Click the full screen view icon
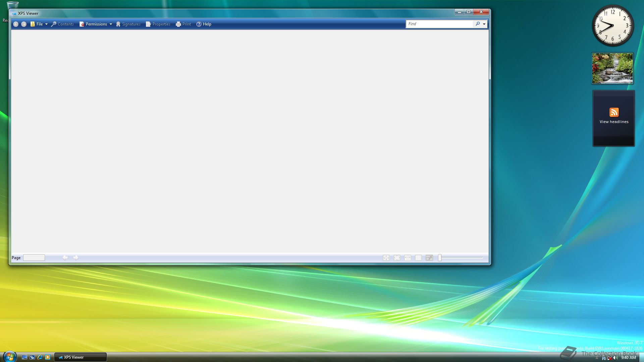644x362 pixels. click(429, 258)
